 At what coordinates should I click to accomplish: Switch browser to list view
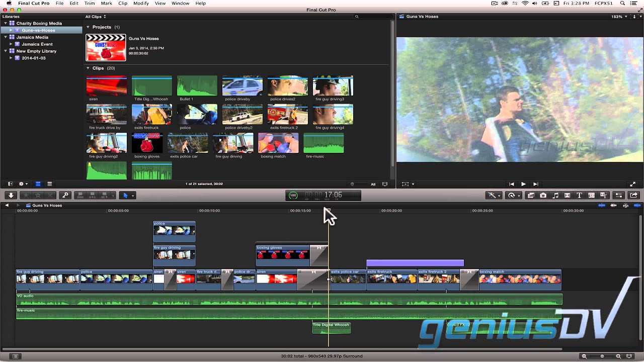49,184
